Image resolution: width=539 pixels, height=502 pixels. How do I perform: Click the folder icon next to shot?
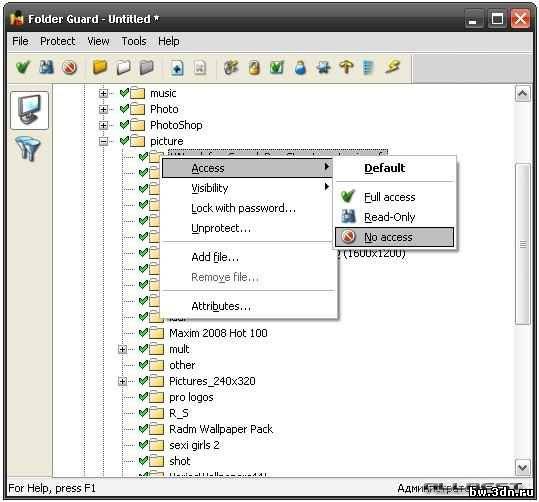point(157,461)
